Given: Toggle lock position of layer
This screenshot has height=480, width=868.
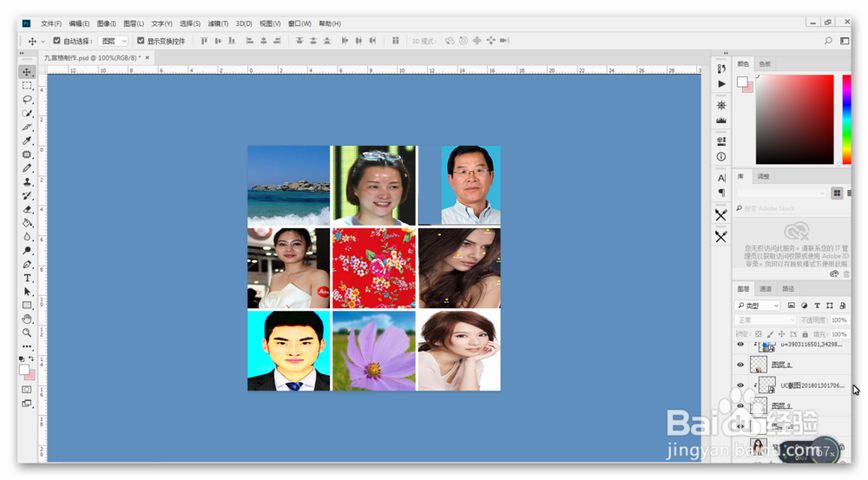Looking at the screenshot, I should pos(782,334).
